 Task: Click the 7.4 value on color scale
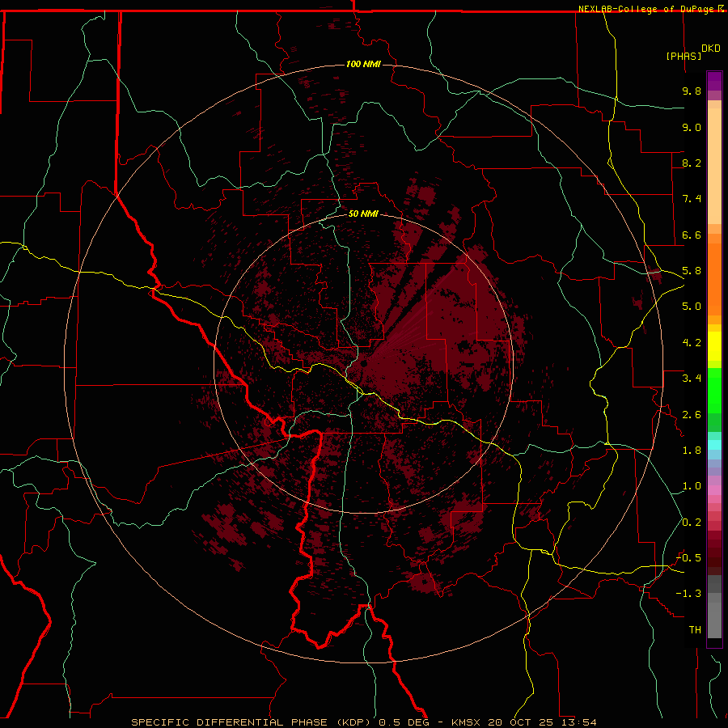(692, 199)
